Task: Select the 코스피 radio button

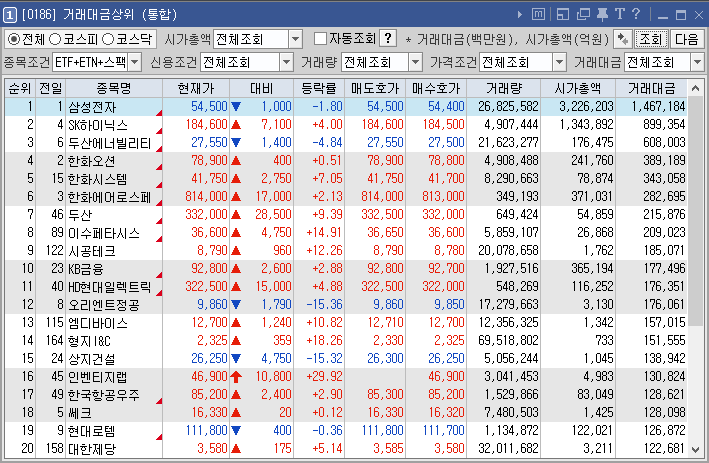Action: [x=55, y=39]
